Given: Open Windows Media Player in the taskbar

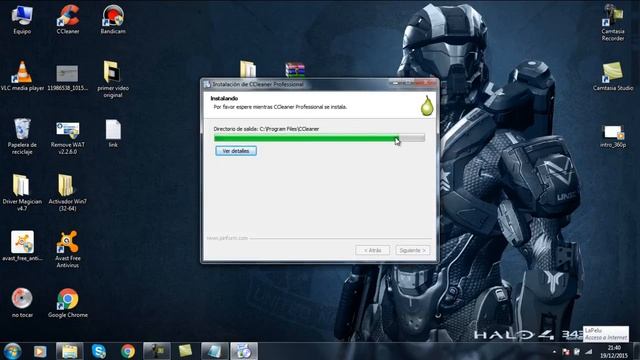Looking at the screenshot, I should pos(40,351).
